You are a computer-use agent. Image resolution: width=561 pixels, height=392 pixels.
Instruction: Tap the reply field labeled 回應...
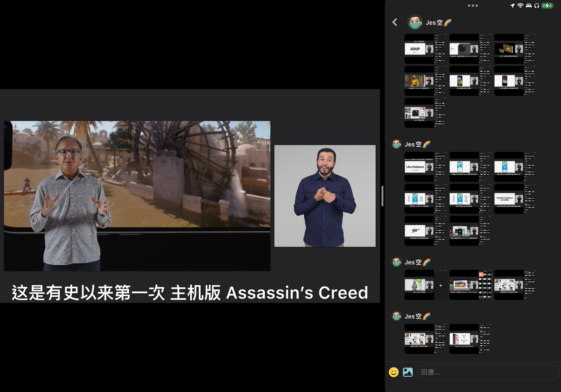click(488, 372)
